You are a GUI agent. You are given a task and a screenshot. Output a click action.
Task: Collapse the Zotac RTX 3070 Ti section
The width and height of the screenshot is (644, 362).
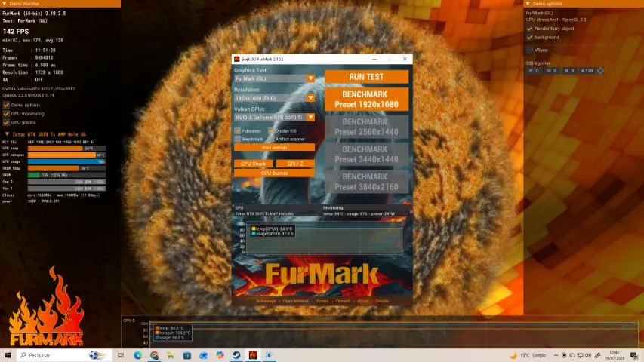point(7,134)
